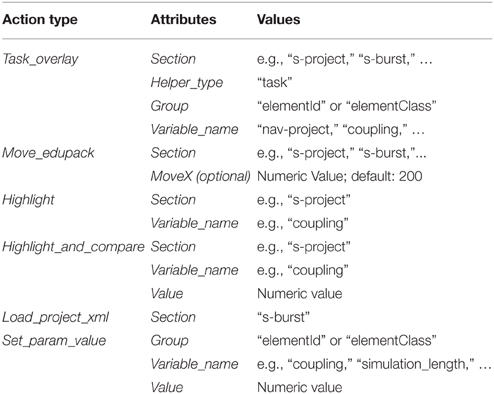Click the simulation_length value text
The width and height of the screenshot is (494, 394).
tap(416, 365)
